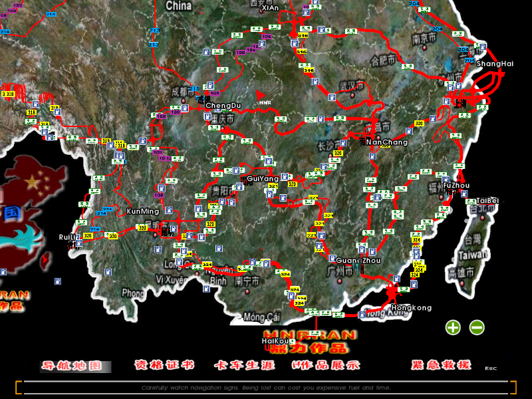The image size is (532, 399).
Task: Select gas station icon right of GuiYang label
Action: (285, 176)
